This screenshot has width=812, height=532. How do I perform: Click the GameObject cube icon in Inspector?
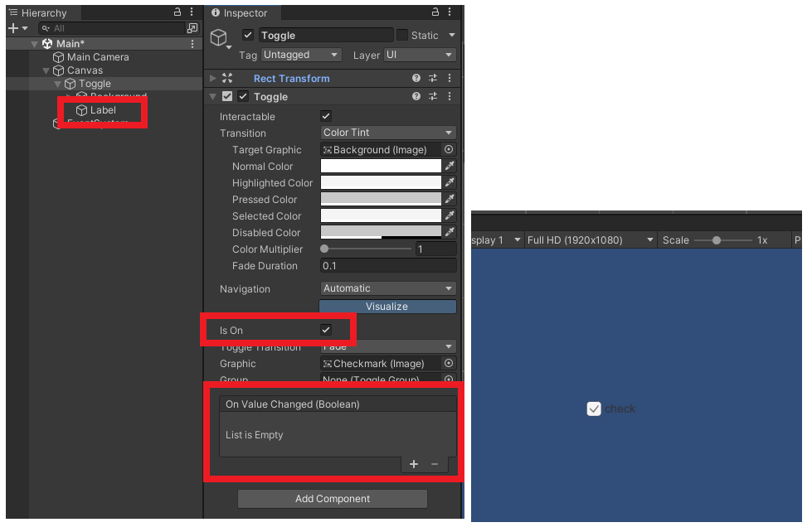tap(218, 37)
